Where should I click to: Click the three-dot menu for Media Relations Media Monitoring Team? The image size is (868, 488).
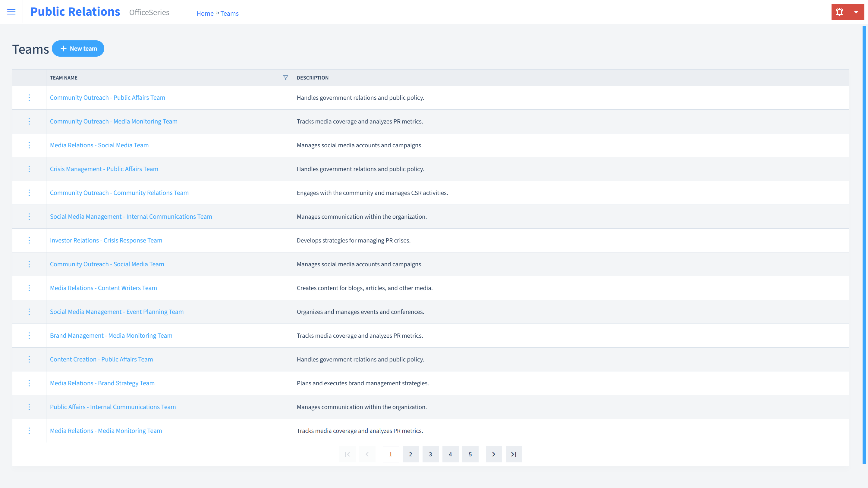29,430
